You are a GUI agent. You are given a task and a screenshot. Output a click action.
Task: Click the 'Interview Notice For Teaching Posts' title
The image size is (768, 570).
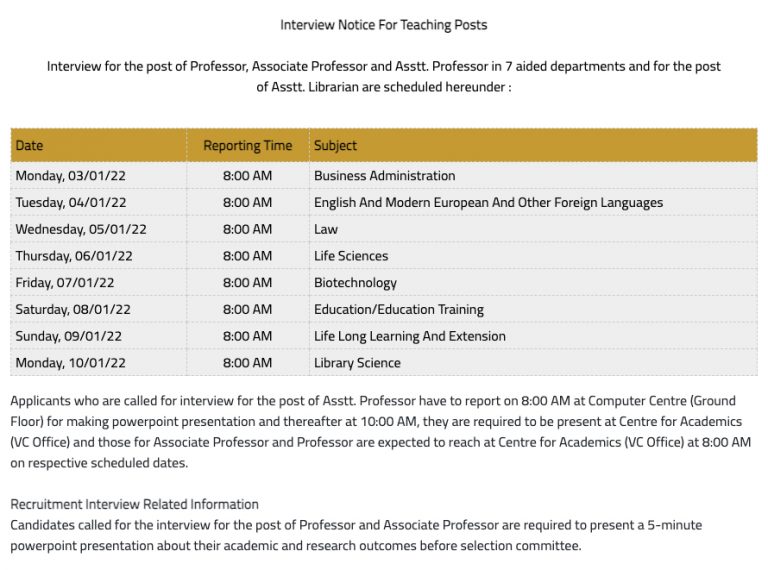(384, 24)
